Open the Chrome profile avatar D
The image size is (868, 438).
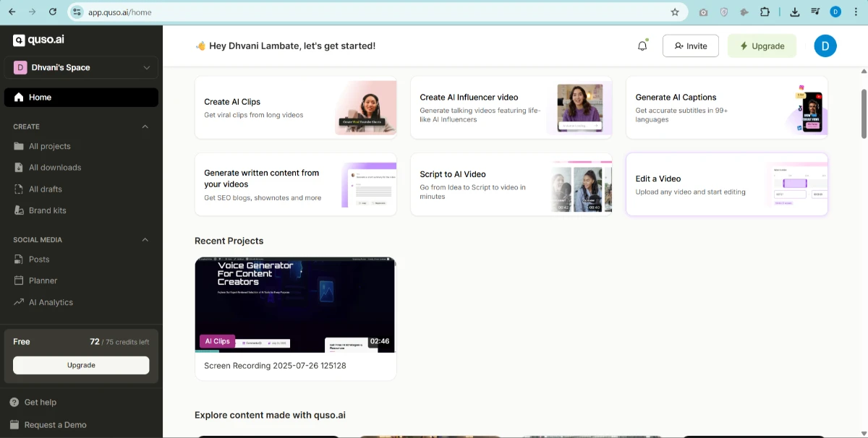(835, 12)
